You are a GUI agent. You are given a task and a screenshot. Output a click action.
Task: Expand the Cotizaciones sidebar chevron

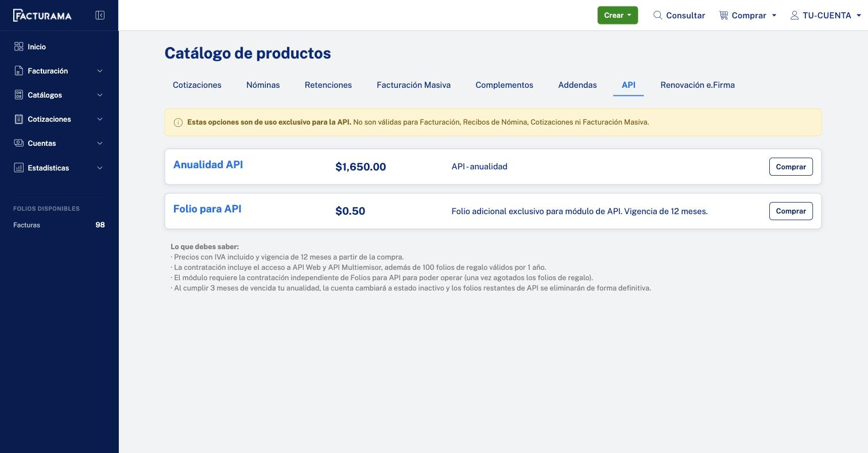pos(100,119)
